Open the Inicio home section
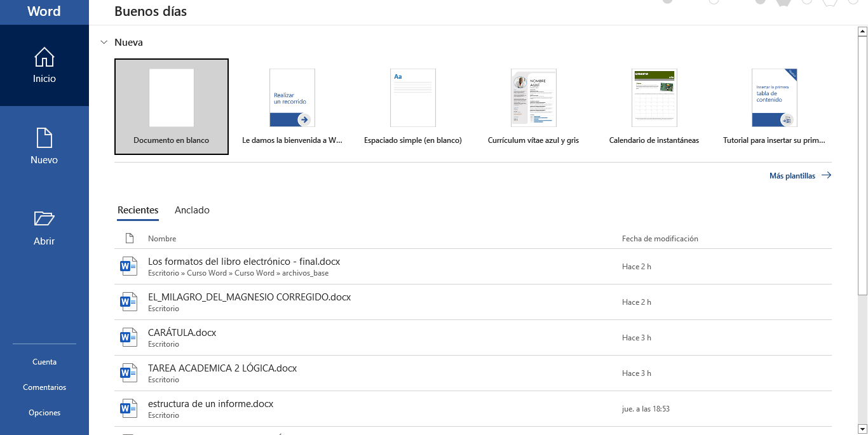The height and width of the screenshot is (435, 868). 44,65
